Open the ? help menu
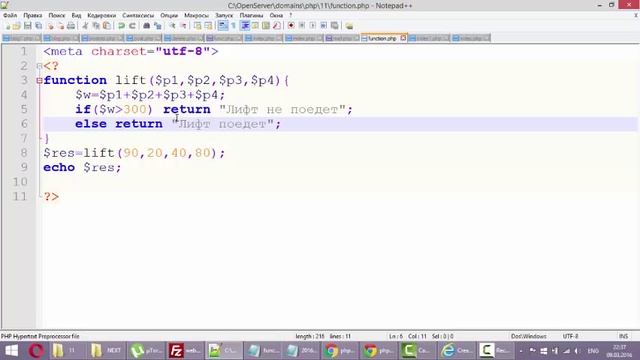 [291, 15]
